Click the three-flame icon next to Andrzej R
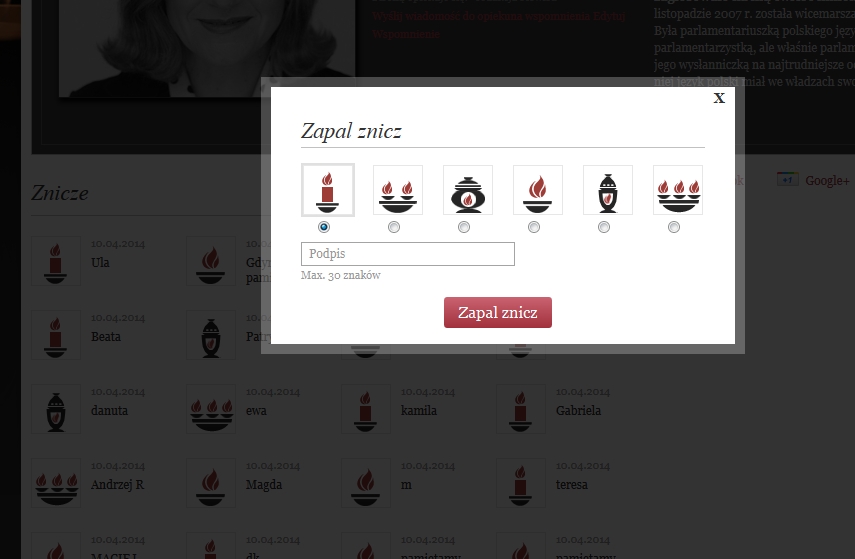Viewport: 855px width, 559px height. tap(56, 483)
